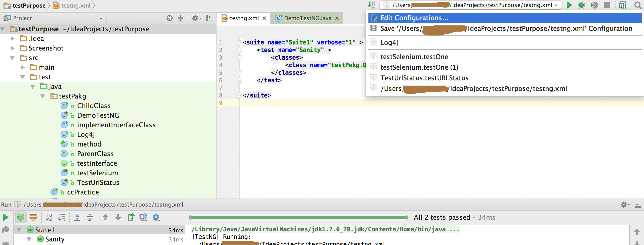Select implementInterfaceClass in tree
The width and height of the screenshot is (644, 245).
click(x=116, y=125)
